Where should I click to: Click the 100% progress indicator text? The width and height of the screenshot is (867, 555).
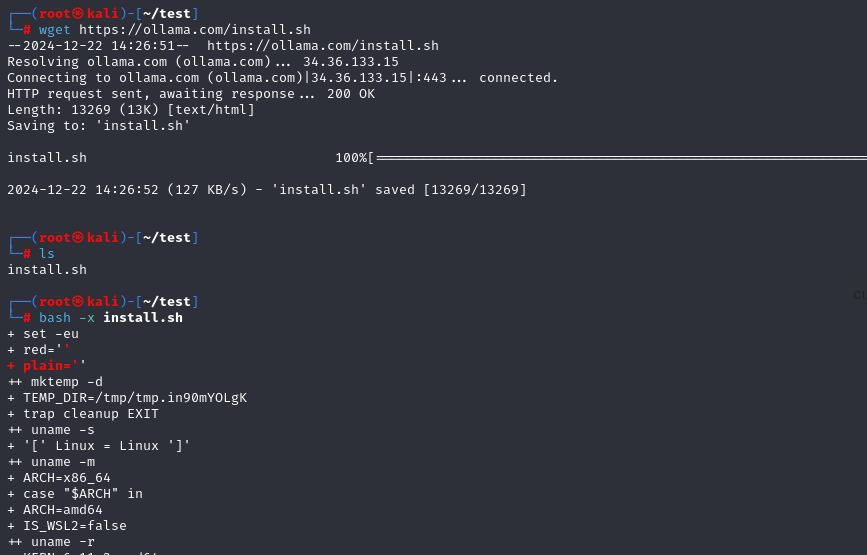351,158
